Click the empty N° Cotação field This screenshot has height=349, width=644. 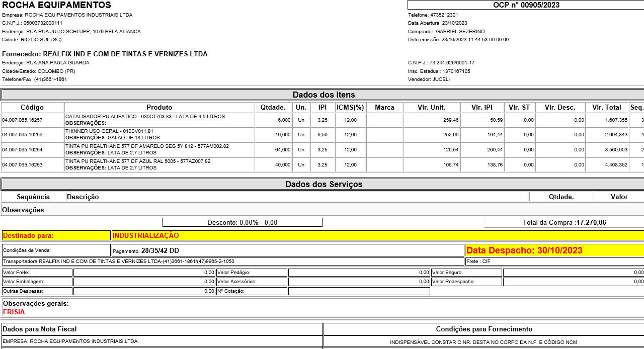click(x=359, y=291)
